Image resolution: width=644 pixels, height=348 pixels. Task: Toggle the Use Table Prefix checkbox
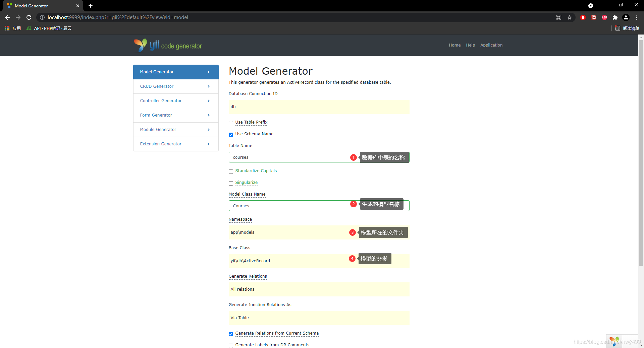pyautogui.click(x=231, y=123)
